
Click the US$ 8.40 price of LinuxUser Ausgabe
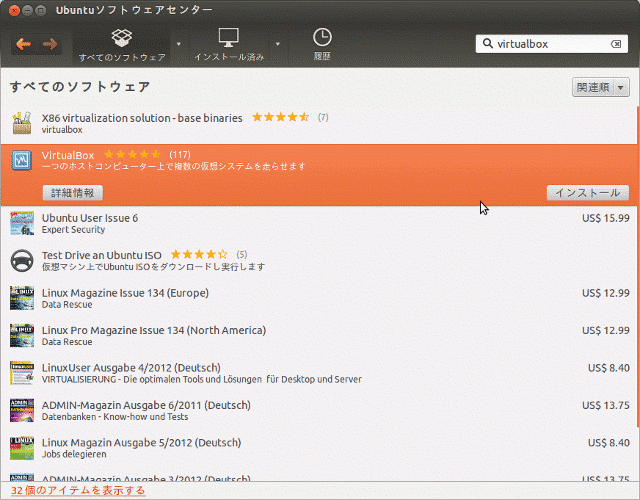609,368
